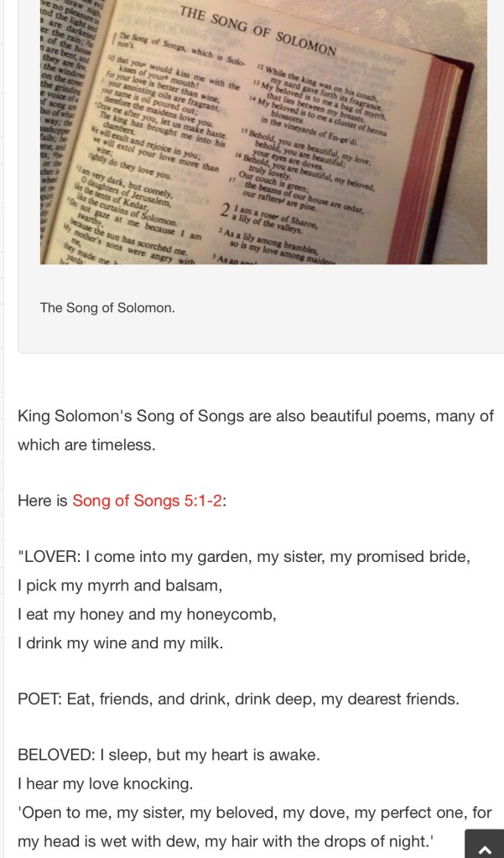Viewport: 504px width, 858px height.
Task: Click the "POET:" speaker label
Action: tap(39, 699)
